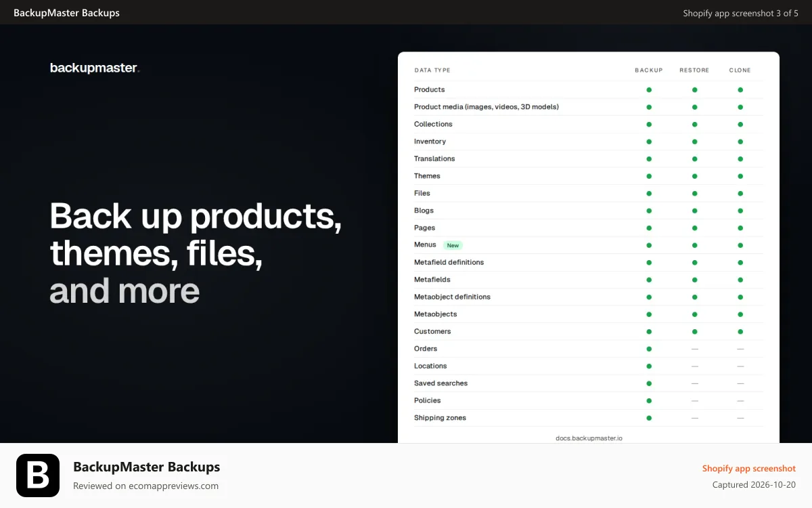Select the Collections row label
Image resolution: width=812 pixels, height=508 pixels.
click(433, 124)
